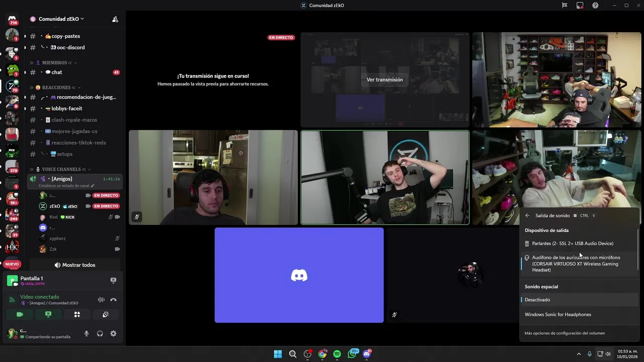This screenshot has height=362, width=644.
Task: Open the ooc-discord channel
Action: point(75,47)
